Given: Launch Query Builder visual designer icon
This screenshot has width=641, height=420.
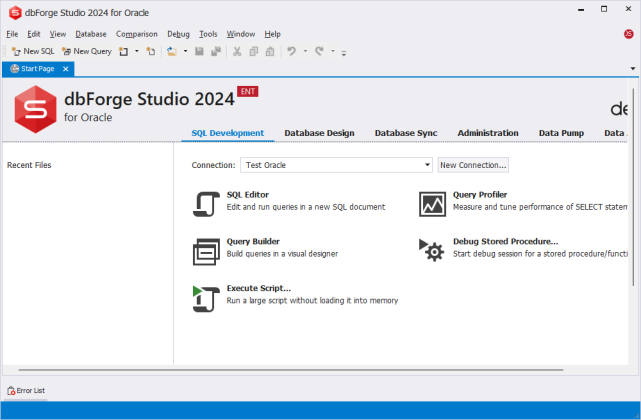Looking at the screenshot, I should (x=206, y=250).
